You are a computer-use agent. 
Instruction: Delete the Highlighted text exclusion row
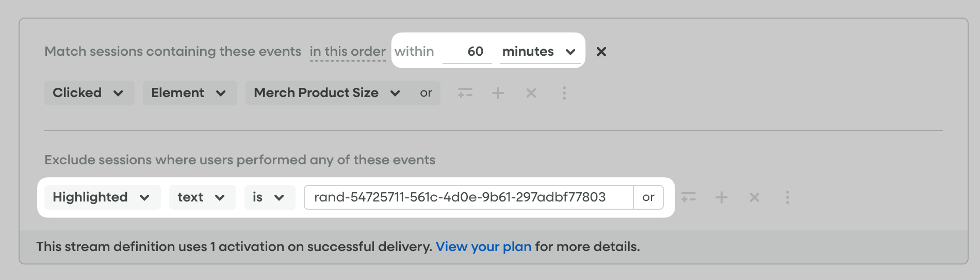tap(755, 197)
